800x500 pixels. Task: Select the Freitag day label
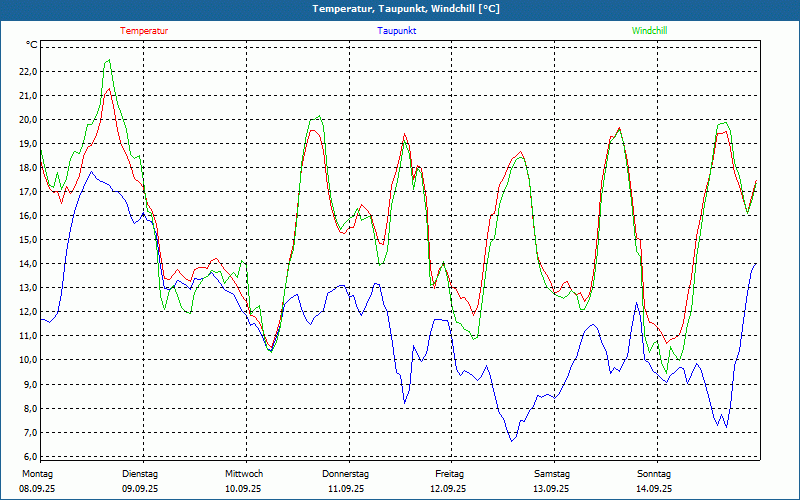coord(450,474)
